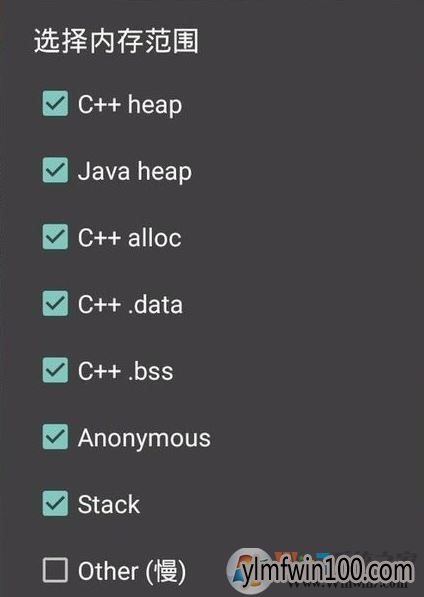Click the 'C++ .data' label text

(x=130, y=304)
